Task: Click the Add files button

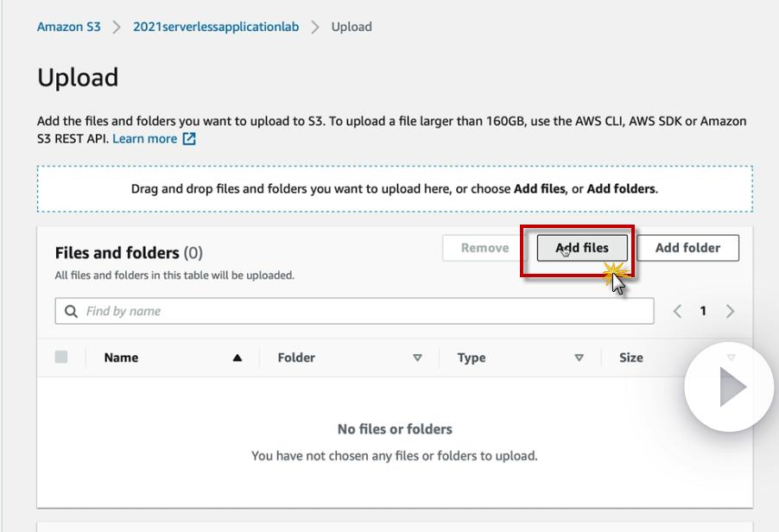Action: pos(582,248)
